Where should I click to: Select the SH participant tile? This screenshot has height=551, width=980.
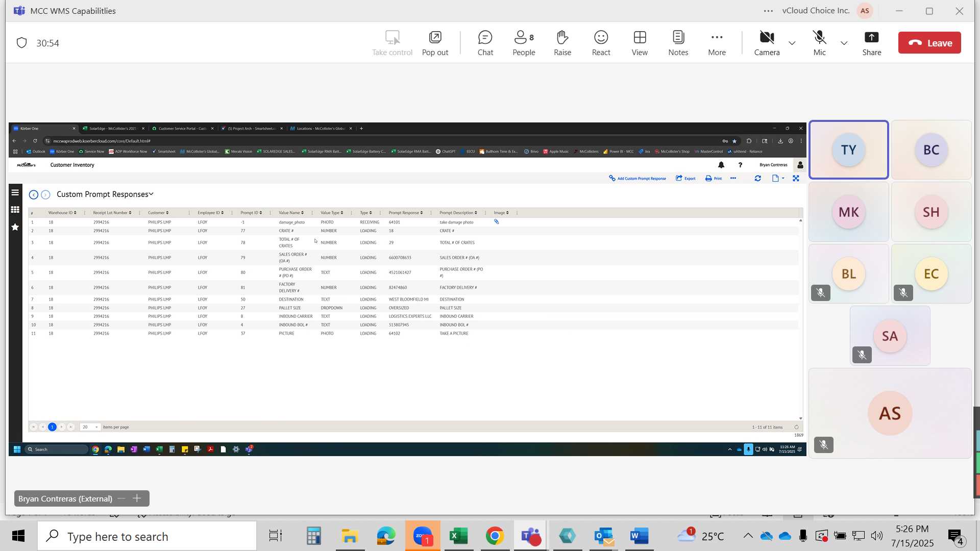tap(931, 212)
